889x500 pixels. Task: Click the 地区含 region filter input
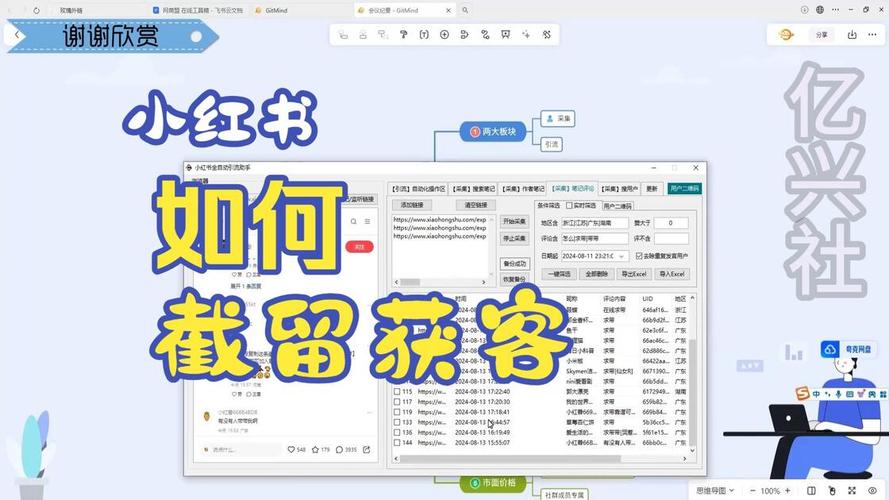coord(595,223)
